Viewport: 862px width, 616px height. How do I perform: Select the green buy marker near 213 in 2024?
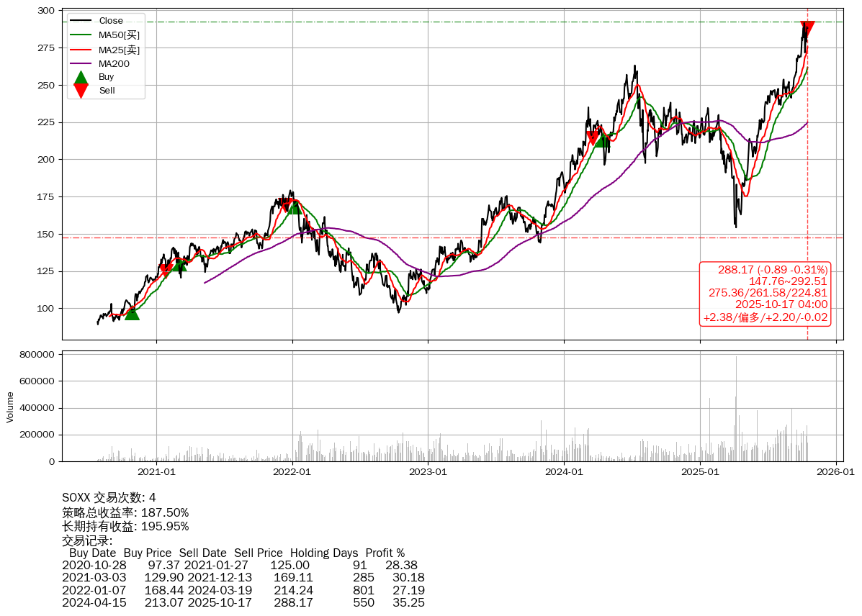tap(601, 140)
